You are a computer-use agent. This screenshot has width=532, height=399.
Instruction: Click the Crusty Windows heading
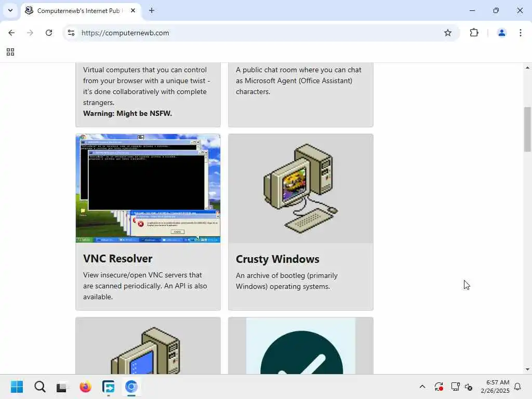click(x=277, y=259)
